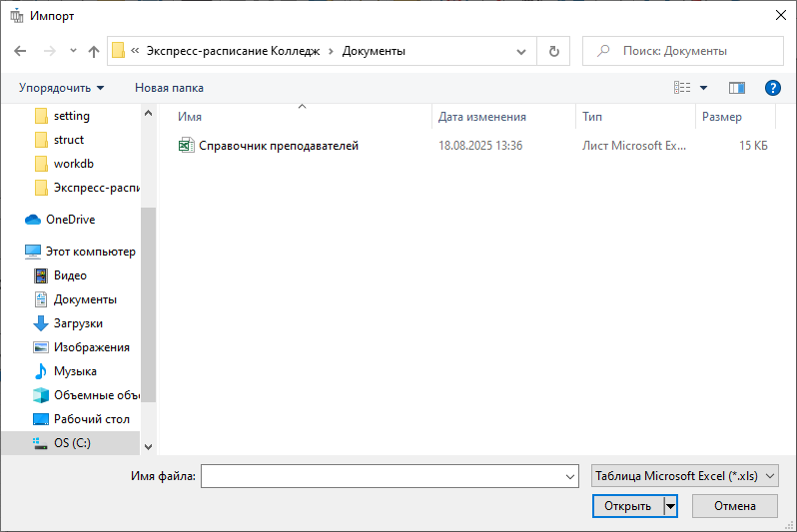Refresh the Документы folder view
The height and width of the screenshot is (532, 797).
pos(554,51)
